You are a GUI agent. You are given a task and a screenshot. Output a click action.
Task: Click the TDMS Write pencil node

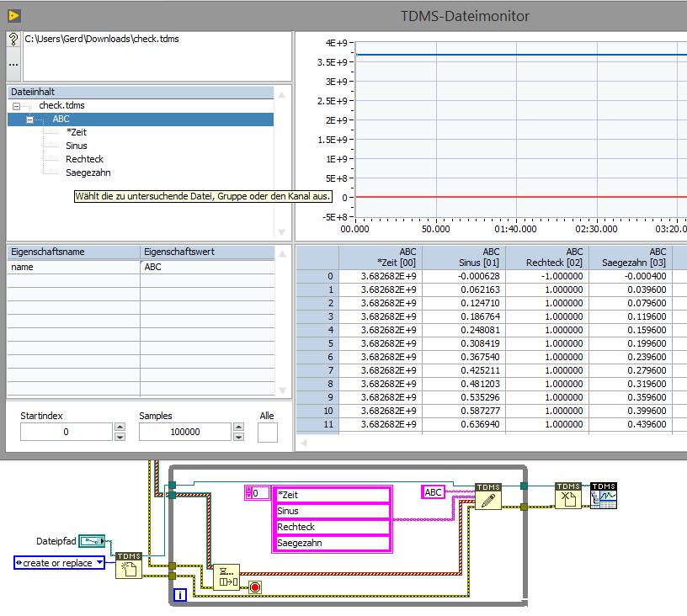[488, 497]
